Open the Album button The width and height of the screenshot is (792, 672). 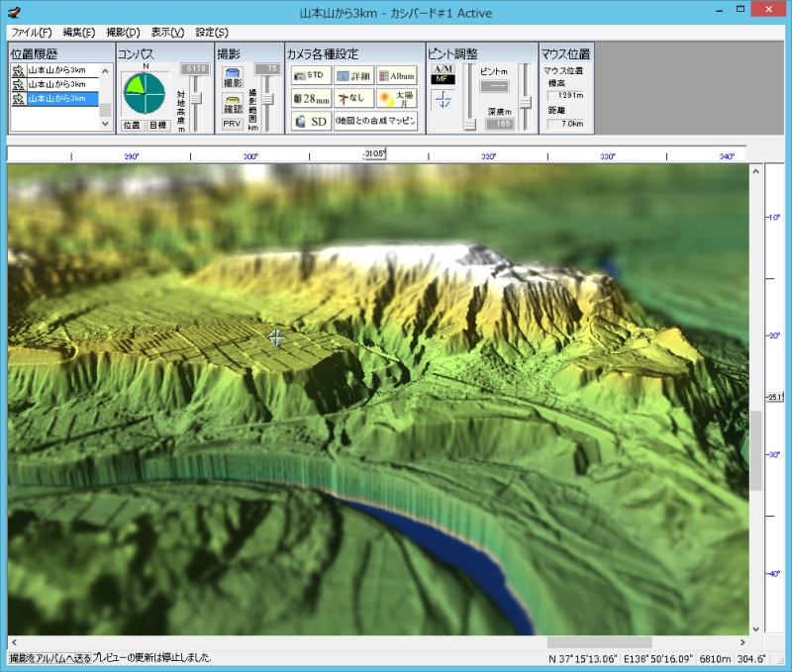396,75
